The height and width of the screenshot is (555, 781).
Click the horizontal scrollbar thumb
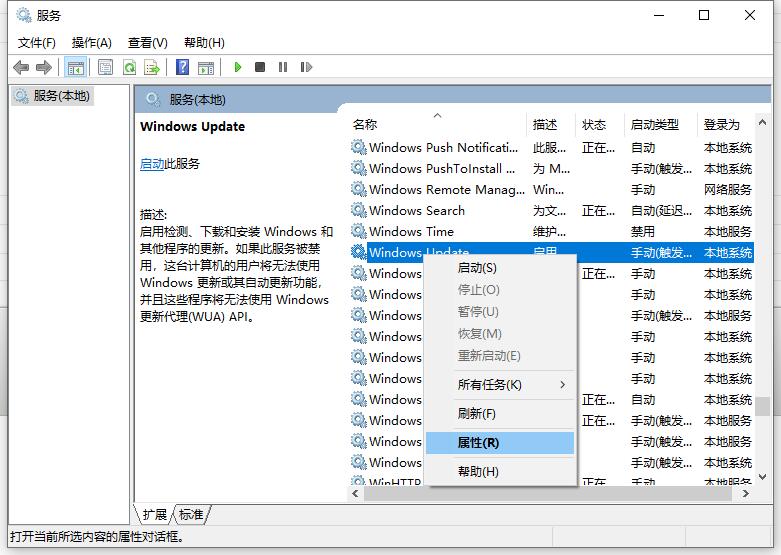click(548, 494)
